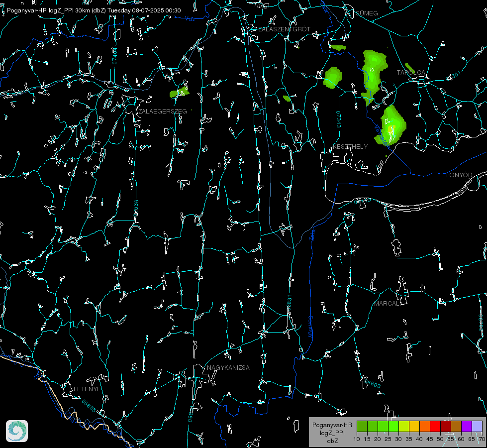Select the 60-65 dBZ purple swatch
487x448 pixels.
point(467,426)
